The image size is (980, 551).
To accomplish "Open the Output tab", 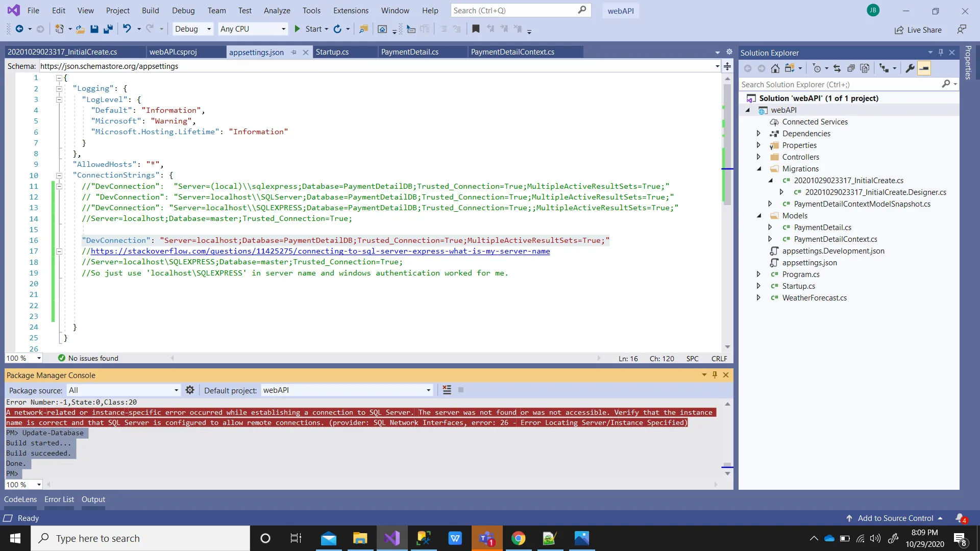I will coord(93,499).
